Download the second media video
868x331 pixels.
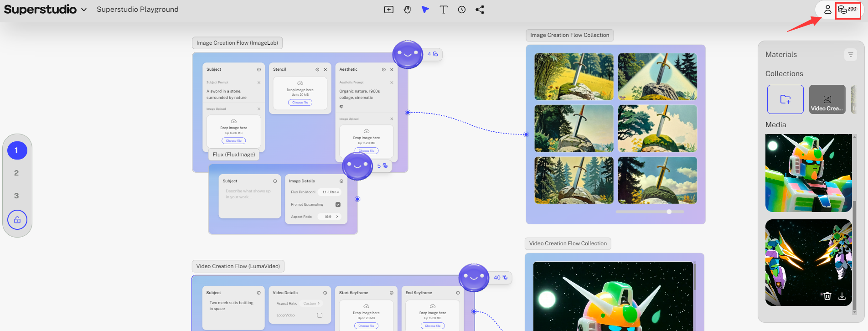842,296
